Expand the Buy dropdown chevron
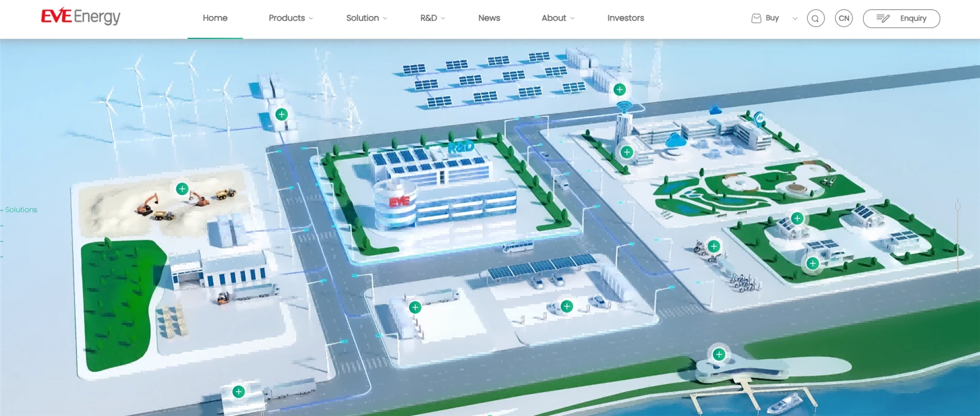The height and width of the screenshot is (416, 980). coord(795,18)
